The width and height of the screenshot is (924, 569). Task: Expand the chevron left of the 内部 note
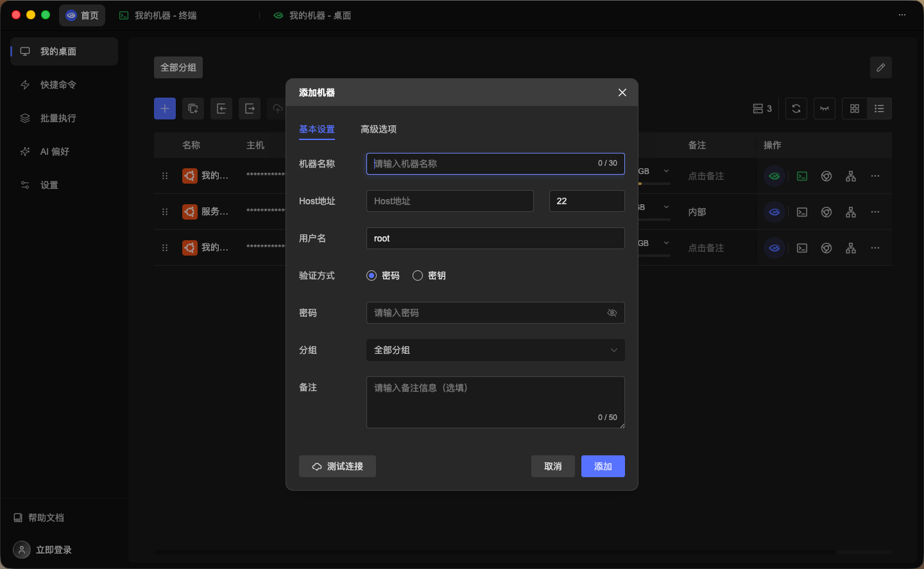(667, 207)
